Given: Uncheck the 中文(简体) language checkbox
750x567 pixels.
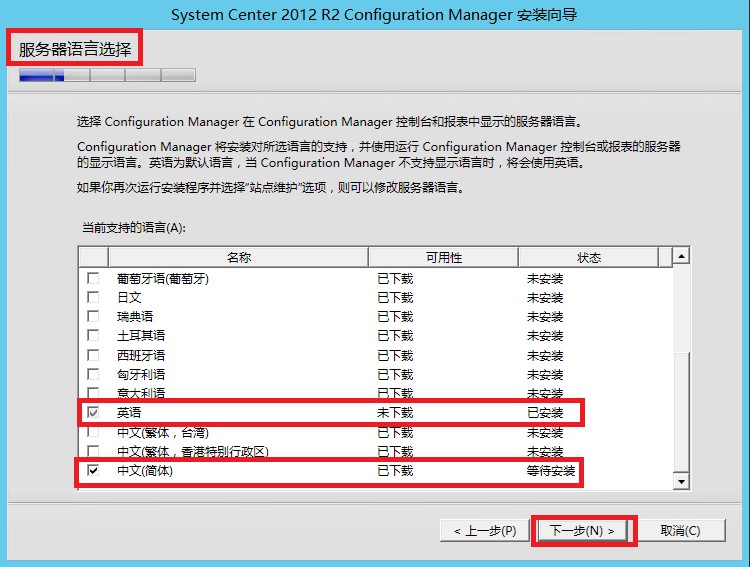Looking at the screenshot, I should click(x=93, y=470).
